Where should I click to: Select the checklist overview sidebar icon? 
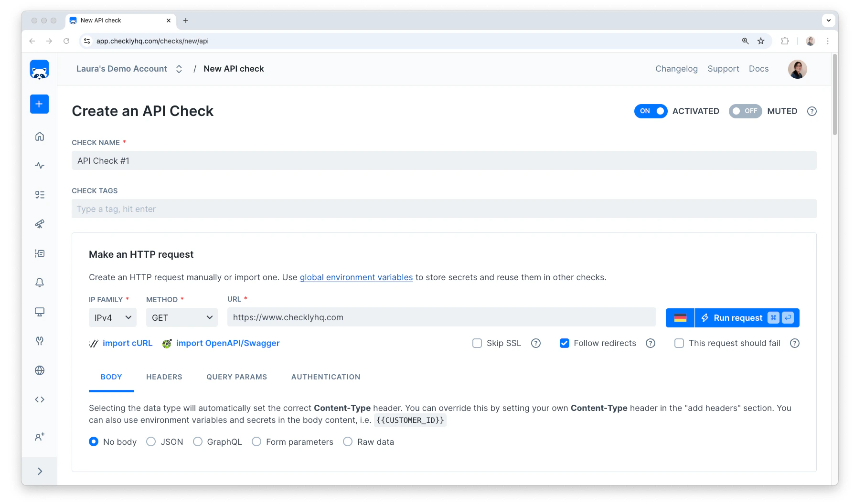point(40,194)
